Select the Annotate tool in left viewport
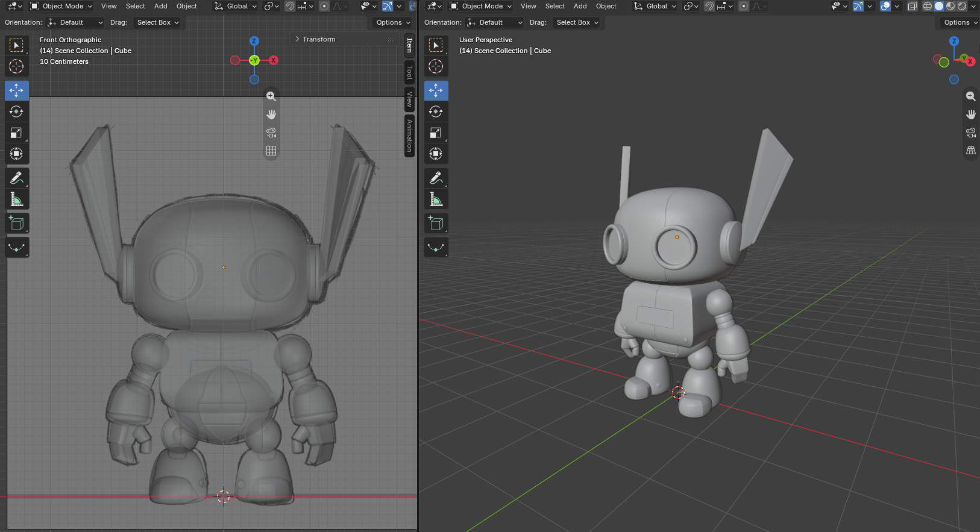This screenshot has height=532, width=980. pyautogui.click(x=16, y=178)
